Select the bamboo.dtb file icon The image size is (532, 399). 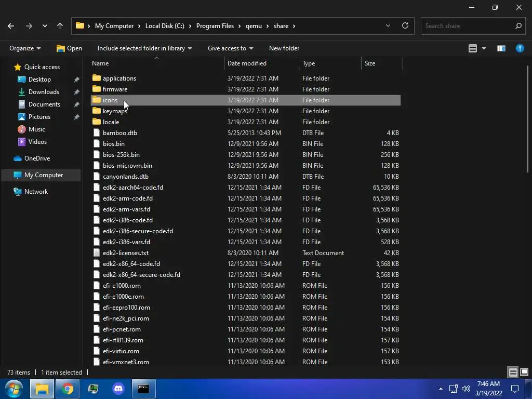tap(97, 132)
